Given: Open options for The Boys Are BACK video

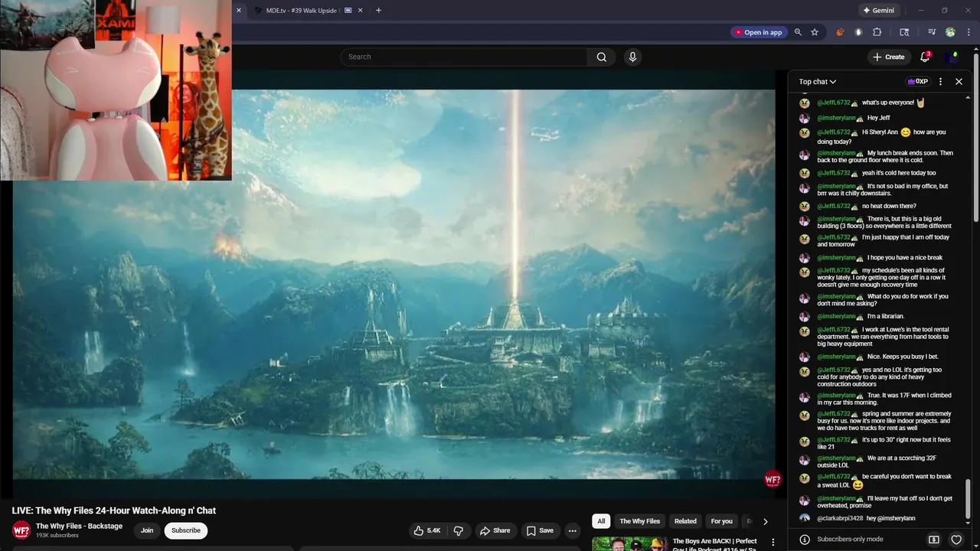Looking at the screenshot, I should tap(773, 542).
